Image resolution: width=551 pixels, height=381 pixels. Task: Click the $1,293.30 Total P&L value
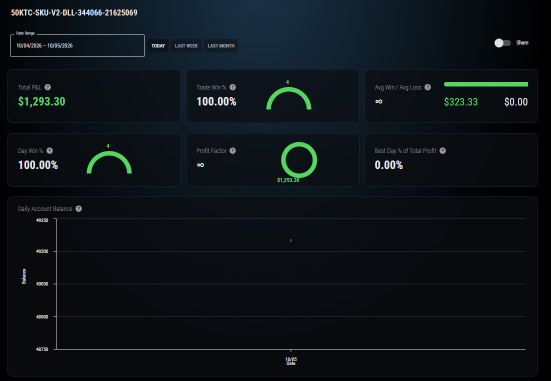[42, 102]
